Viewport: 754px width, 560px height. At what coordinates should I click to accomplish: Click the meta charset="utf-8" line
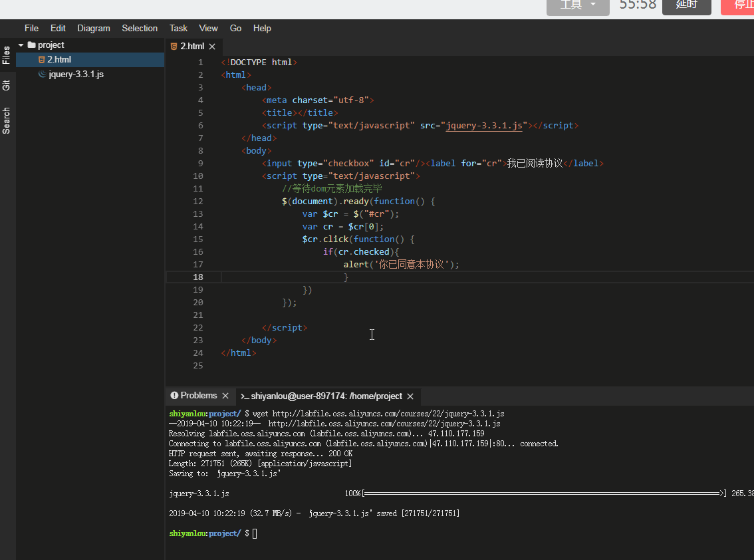[x=318, y=100]
